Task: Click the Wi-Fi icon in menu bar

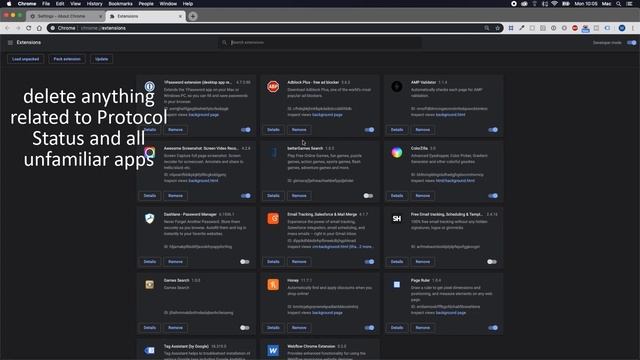Action: click(x=554, y=4)
